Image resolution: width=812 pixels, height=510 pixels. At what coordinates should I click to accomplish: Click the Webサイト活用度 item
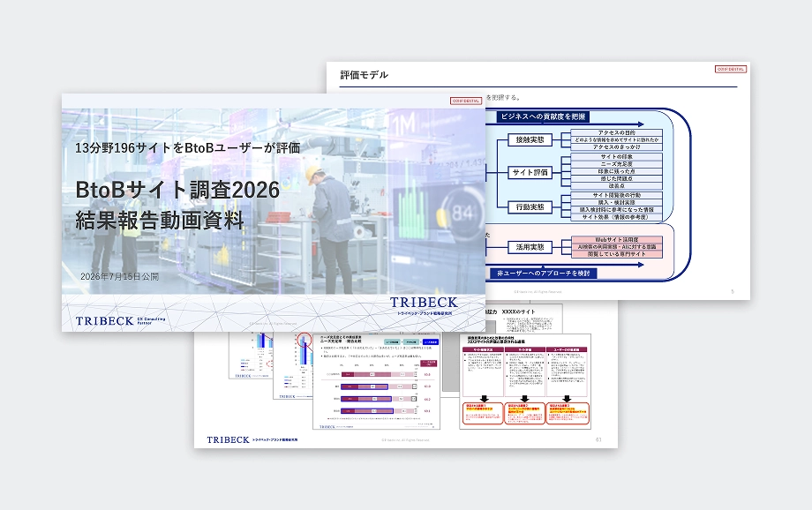pos(616,240)
